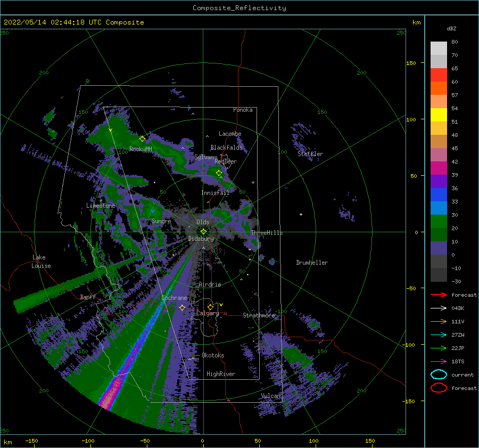Select the magenta 39–42 dBZ swatch
The image size is (479, 448).
[x=439, y=168]
